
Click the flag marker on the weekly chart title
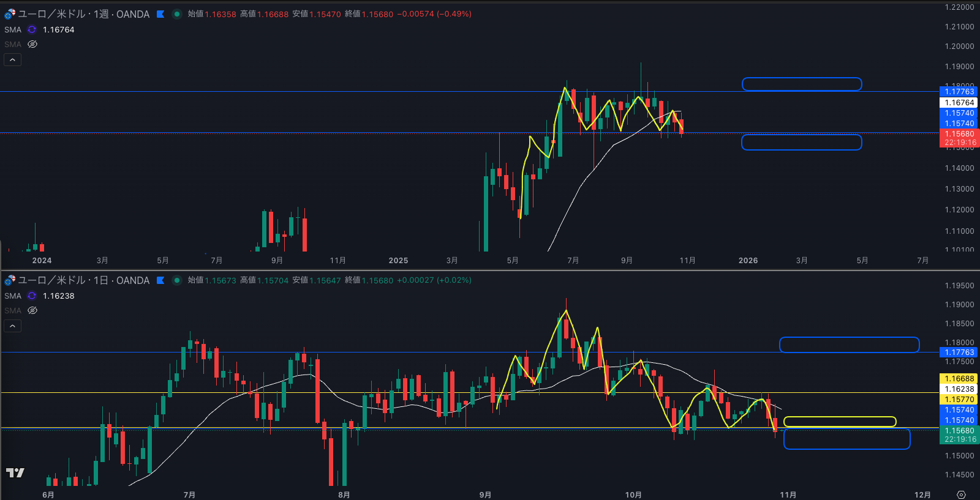[x=160, y=14]
